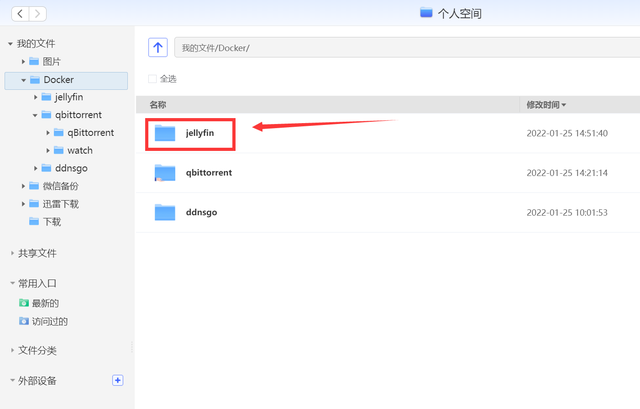
Task: Click the ddnsgo name in file list
Action: (x=202, y=212)
